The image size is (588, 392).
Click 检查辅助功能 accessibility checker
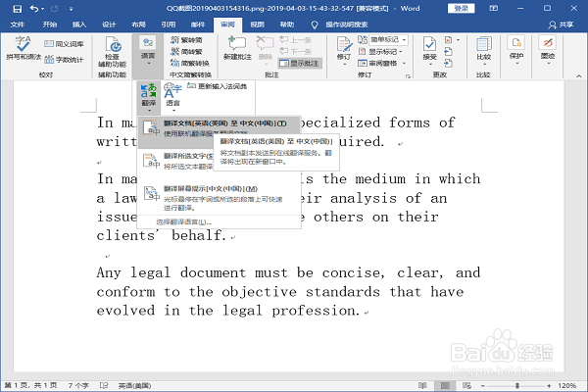click(x=112, y=52)
